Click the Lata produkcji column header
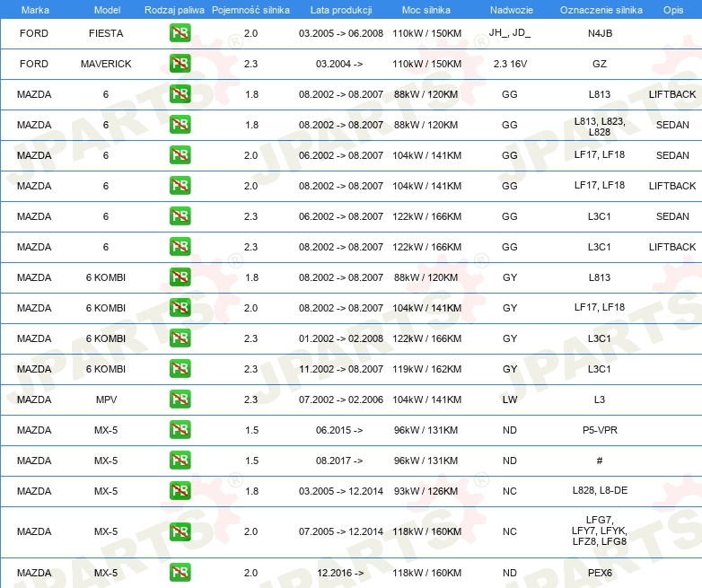This screenshot has width=702, height=588. click(x=341, y=10)
